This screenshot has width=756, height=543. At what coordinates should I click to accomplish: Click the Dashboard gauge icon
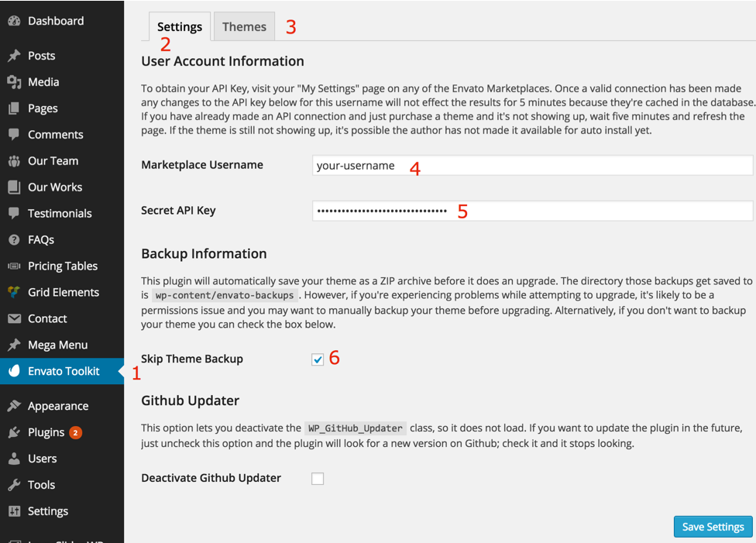[x=15, y=21]
